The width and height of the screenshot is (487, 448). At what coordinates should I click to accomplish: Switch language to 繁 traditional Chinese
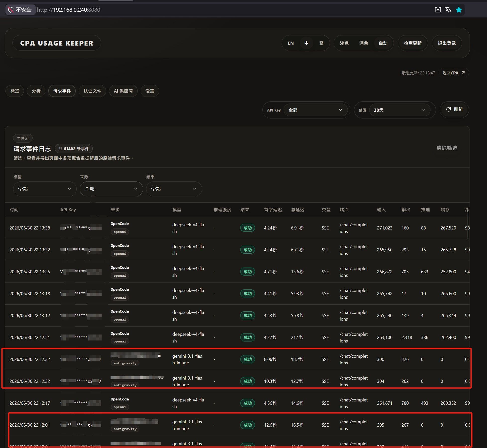coord(321,43)
